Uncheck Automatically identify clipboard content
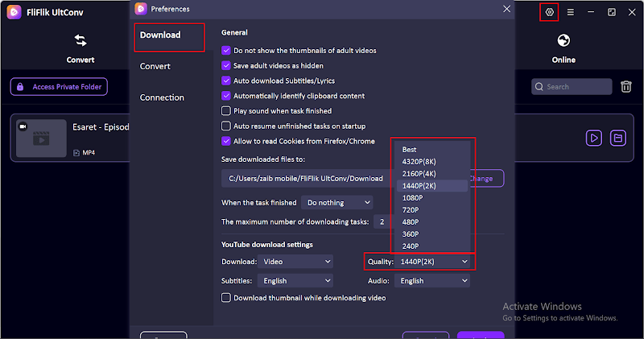 click(x=226, y=96)
